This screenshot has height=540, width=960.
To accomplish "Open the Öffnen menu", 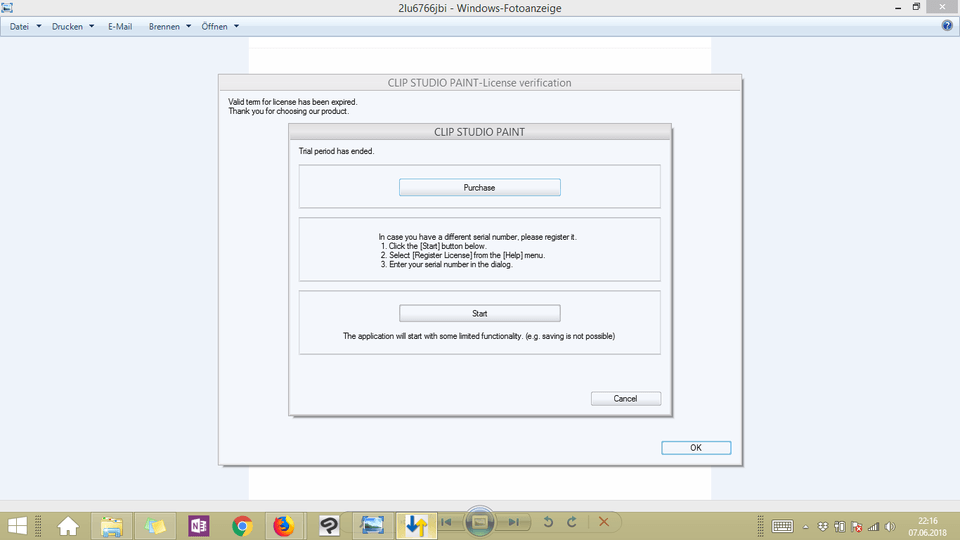I will click(220, 27).
